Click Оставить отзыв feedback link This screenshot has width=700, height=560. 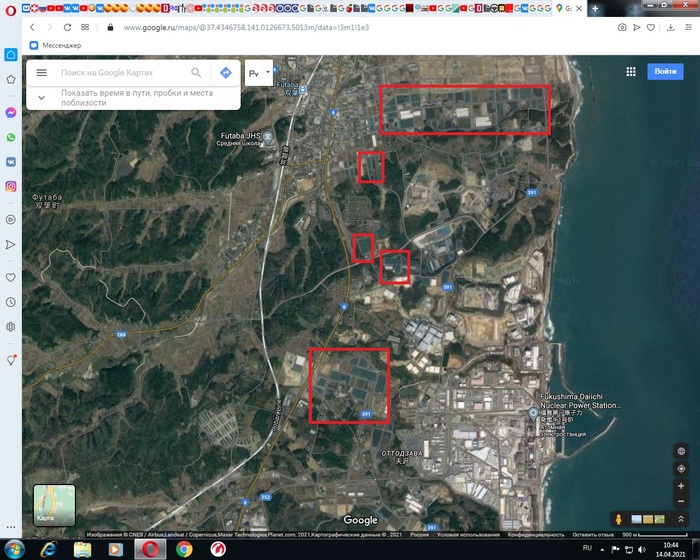pos(592,535)
